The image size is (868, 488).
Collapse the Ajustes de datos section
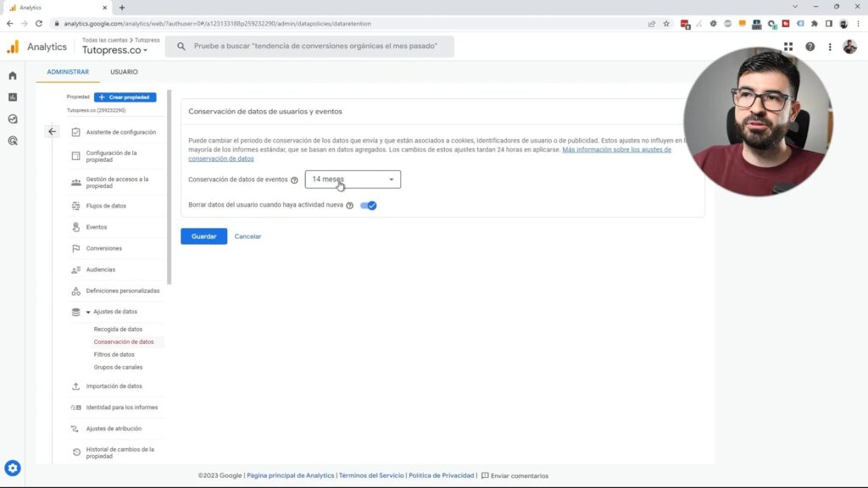coord(88,312)
